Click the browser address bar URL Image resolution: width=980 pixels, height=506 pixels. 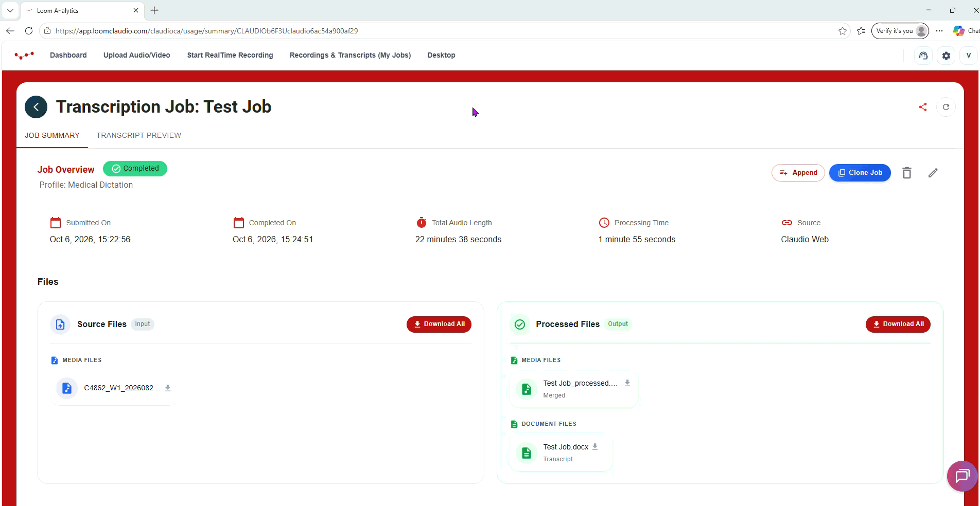207,31
